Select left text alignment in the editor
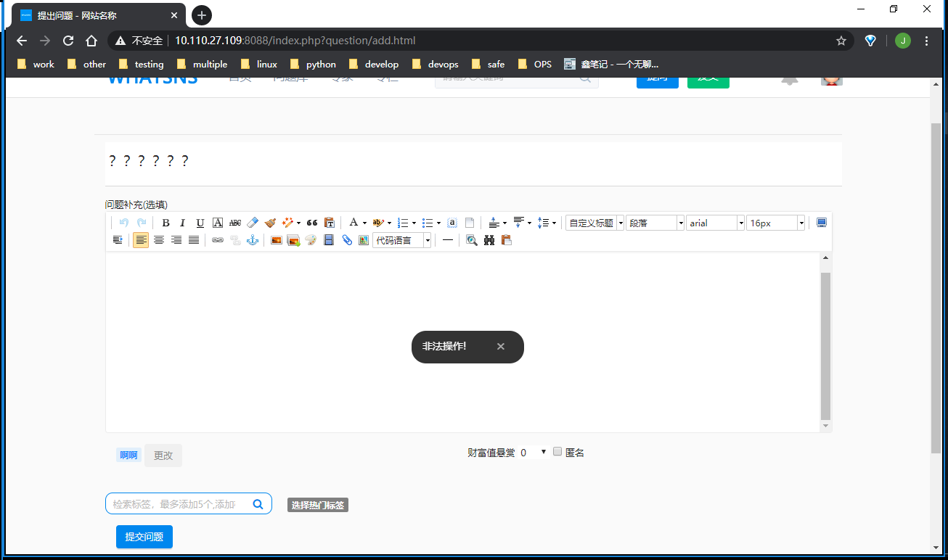The height and width of the screenshot is (560, 948). [141, 240]
